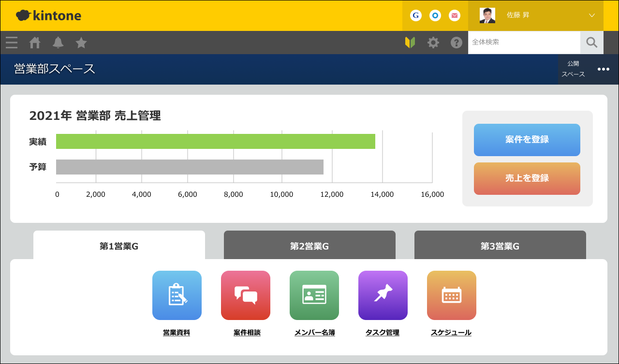Viewport: 619px width, 364px height.
Task: Open the notifications bell
Action: (x=58, y=43)
